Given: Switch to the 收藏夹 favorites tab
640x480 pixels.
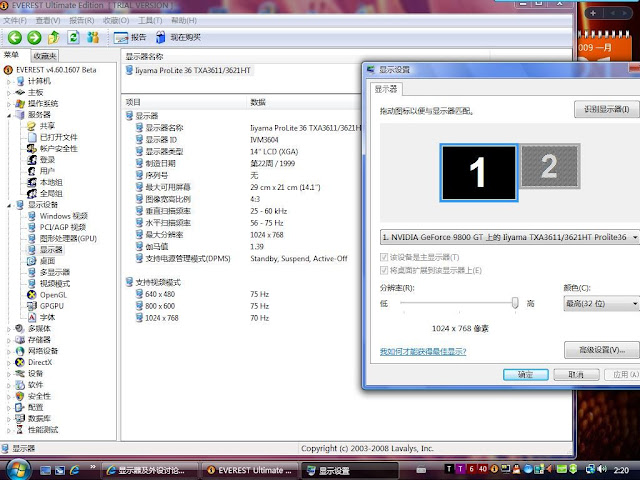Looking at the screenshot, I should [x=45, y=56].
